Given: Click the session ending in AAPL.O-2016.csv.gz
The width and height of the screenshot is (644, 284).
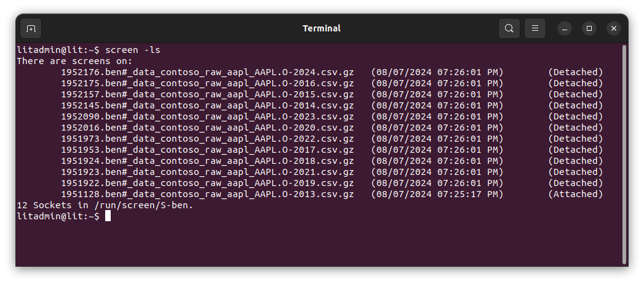Looking at the screenshot, I should click(207, 83).
